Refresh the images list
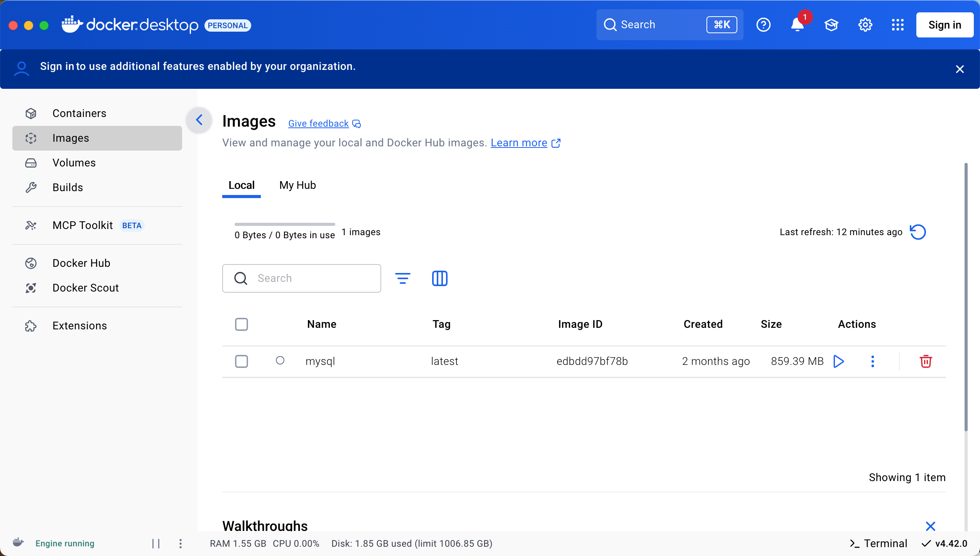 pyautogui.click(x=917, y=232)
